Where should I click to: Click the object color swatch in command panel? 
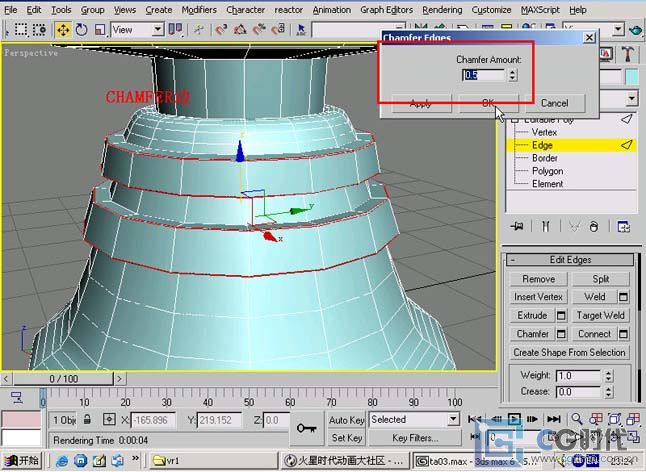(x=632, y=77)
